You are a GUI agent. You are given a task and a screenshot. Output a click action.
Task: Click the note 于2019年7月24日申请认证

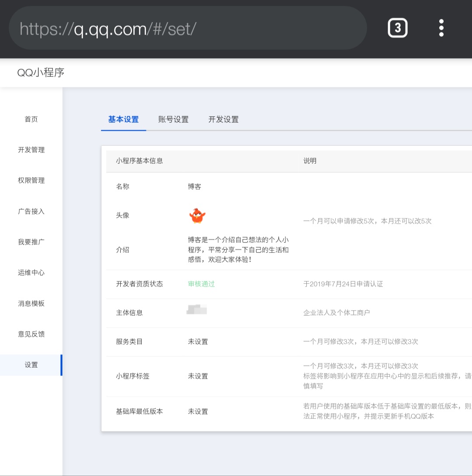[x=343, y=284]
